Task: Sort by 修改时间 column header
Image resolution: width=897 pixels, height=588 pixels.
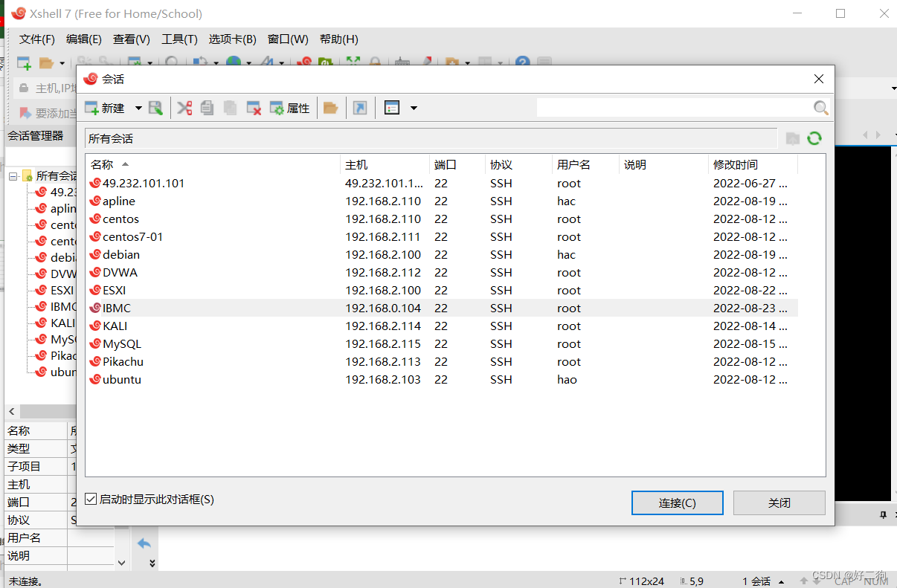Action: pyautogui.click(x=753, y=164)
